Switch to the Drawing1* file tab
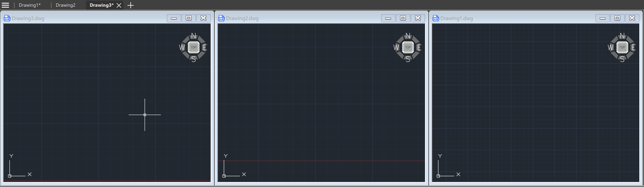 coord(30,5)
